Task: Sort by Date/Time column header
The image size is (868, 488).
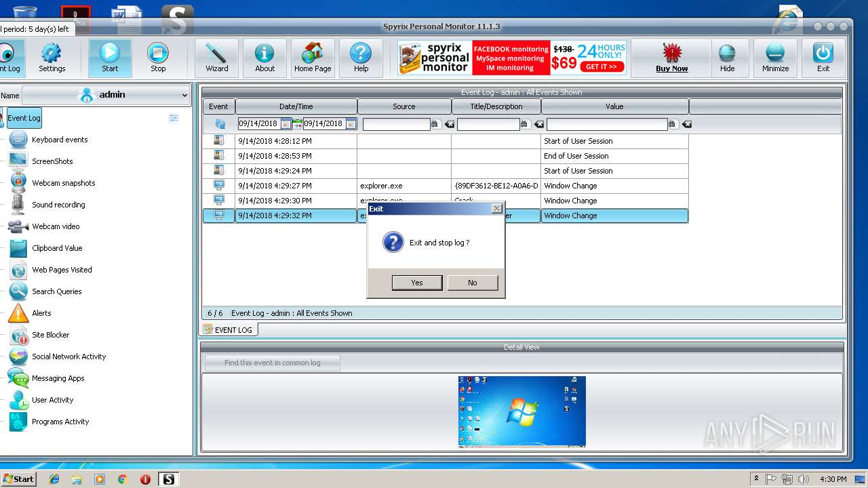Action: coord(296,106)
